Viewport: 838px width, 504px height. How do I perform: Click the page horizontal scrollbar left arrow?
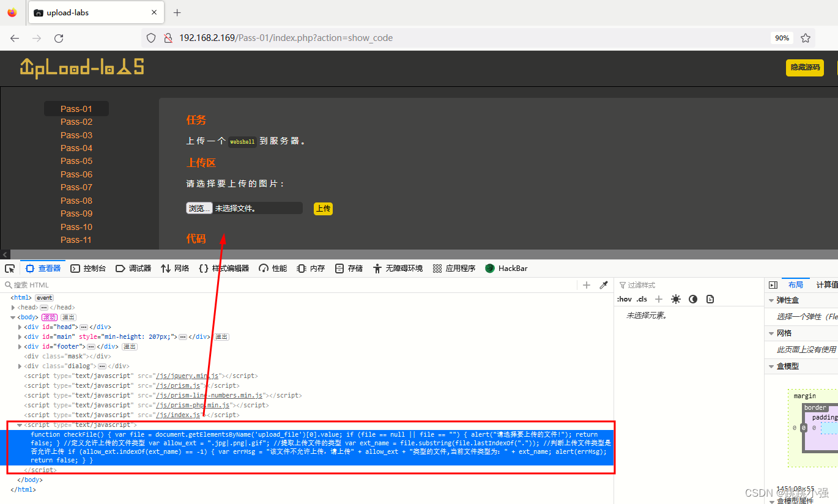pyautogui.click(x=5, y=254)
